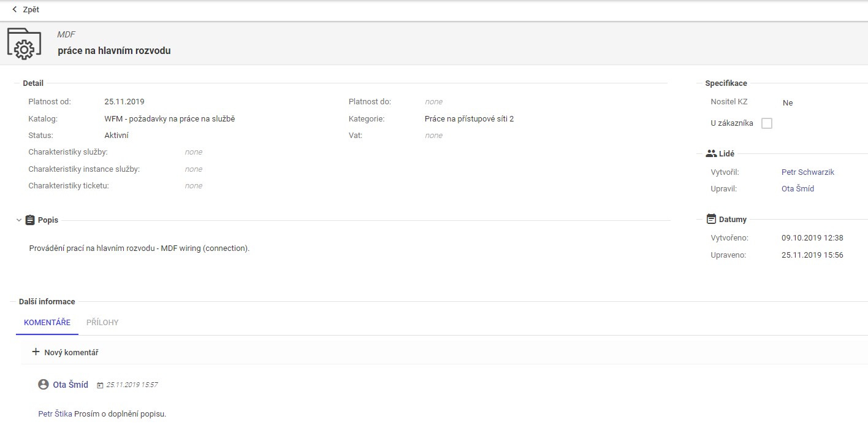Viewport: 868px width, 427px height.
Task: Collapse the Popis section chevron
Action: coord(19,220)
